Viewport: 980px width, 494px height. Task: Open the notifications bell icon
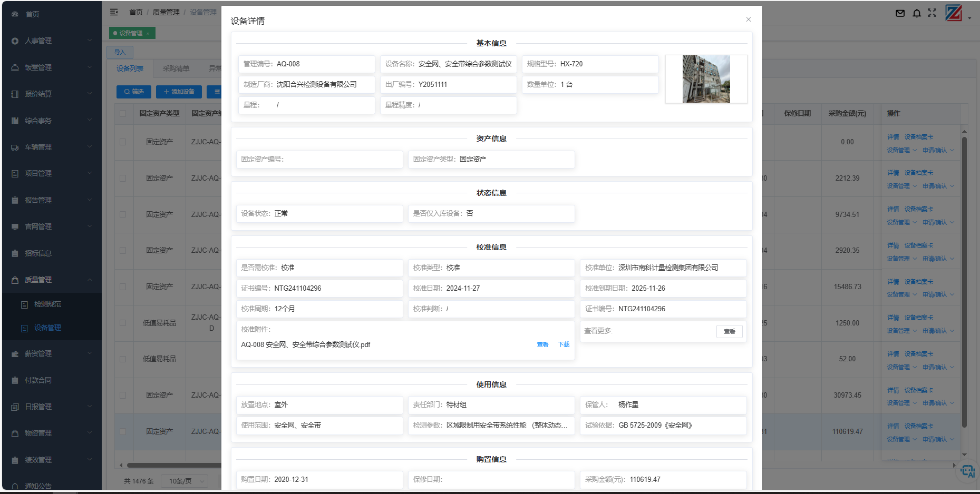coord(917,13)
